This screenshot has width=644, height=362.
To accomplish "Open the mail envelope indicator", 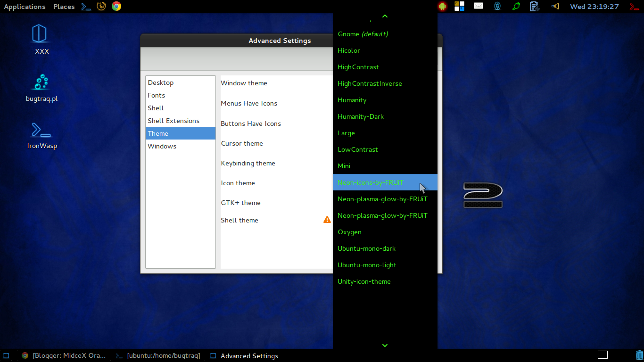I will [x=479, y=6].
